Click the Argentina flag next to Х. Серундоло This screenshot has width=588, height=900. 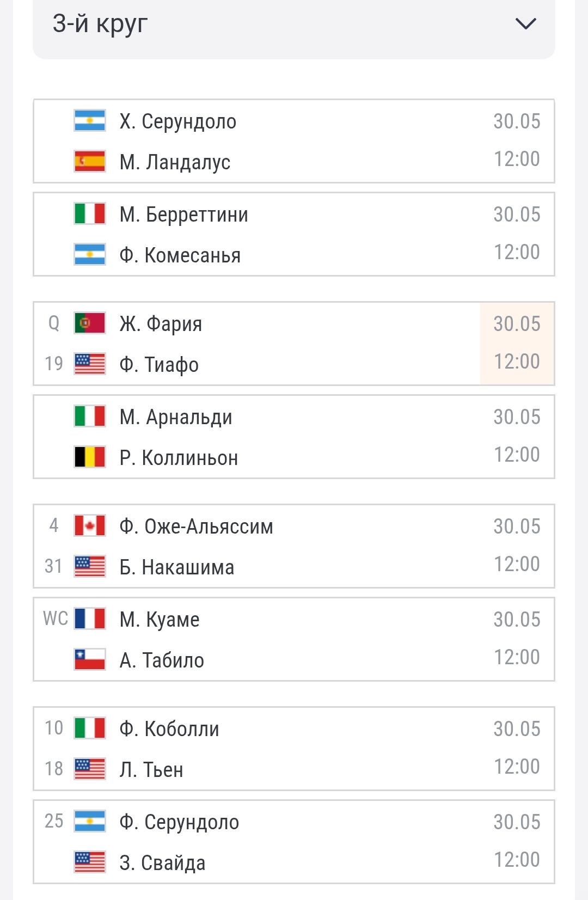[90, 121]
